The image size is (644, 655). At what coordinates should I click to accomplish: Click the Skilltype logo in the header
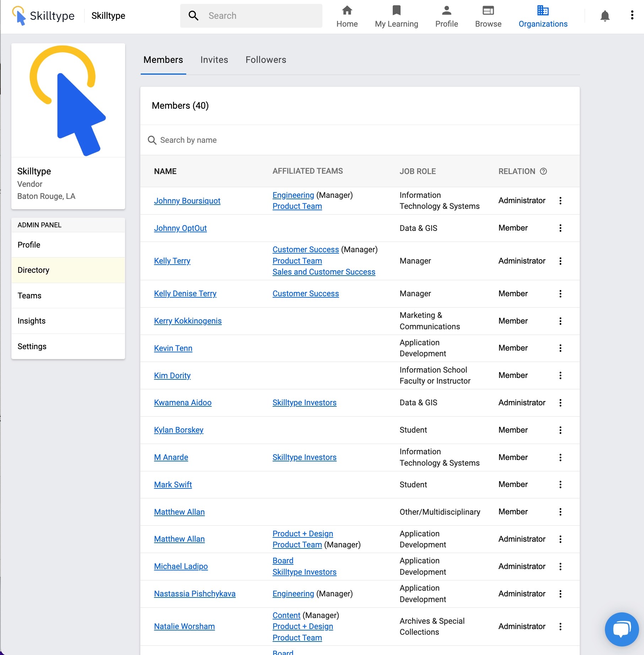click(43, 16)
